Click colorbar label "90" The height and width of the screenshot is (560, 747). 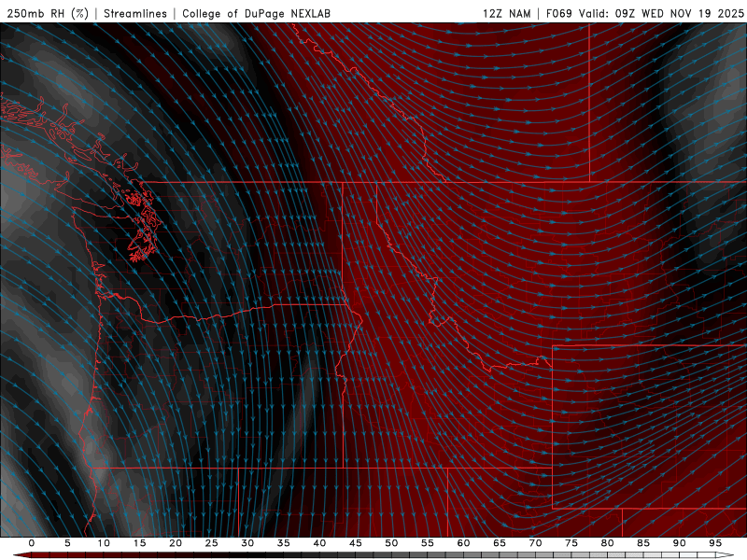[x=680, y=543]
